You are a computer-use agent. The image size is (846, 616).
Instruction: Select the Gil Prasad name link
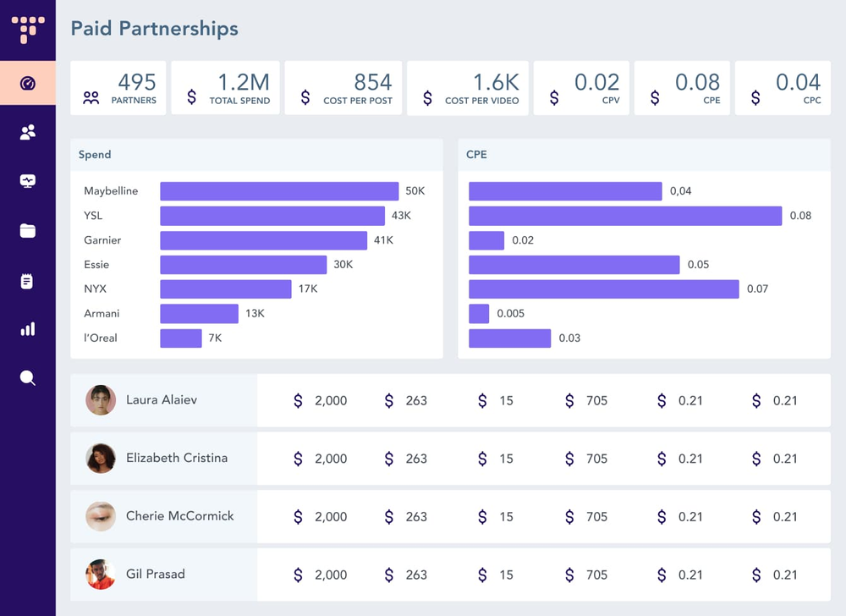coord(156,574)
